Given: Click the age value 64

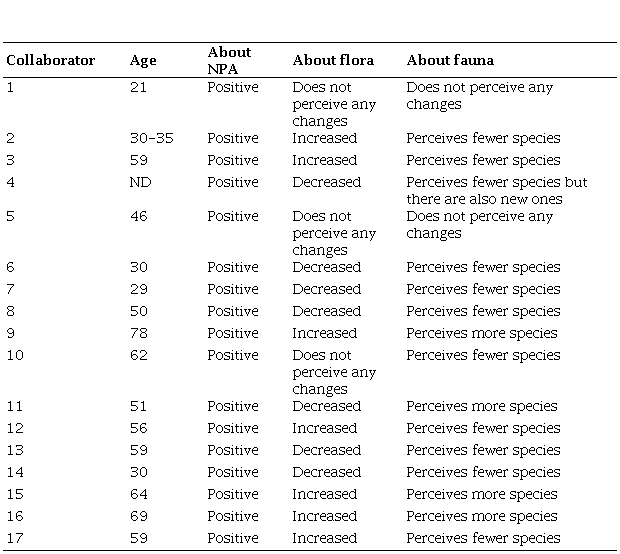Looking at the screenshot, I should pos(139,494).
